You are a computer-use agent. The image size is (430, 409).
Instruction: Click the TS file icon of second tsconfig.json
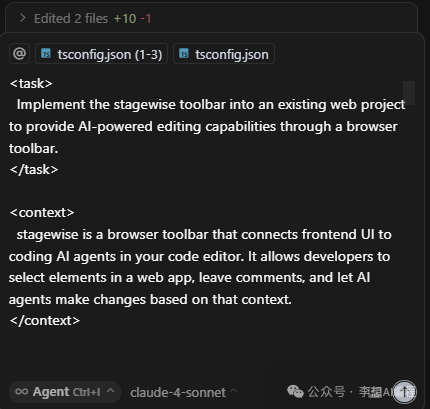click(x=184, y=53)
